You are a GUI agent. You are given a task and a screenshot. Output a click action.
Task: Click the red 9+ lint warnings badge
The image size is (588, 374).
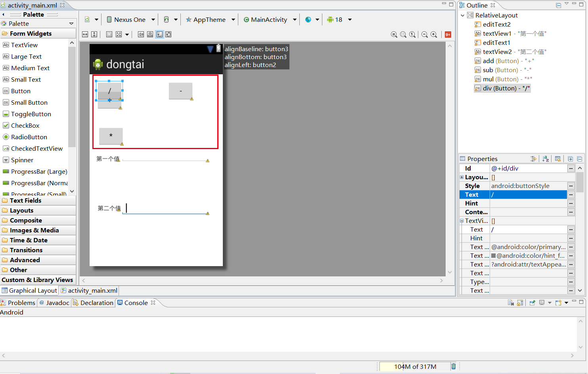(x=448, y=35)
